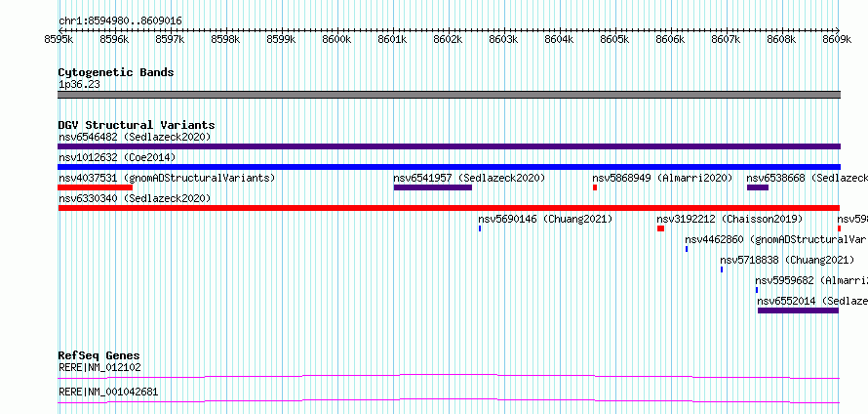
Task: Click label nsv5868949 (Almarri2020)
Action: pos(662,178)
